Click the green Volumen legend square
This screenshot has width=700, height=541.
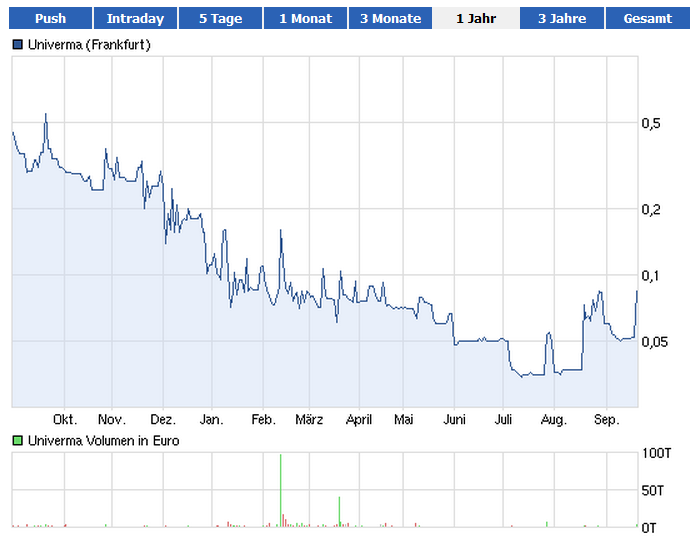(x=17, y=440)
